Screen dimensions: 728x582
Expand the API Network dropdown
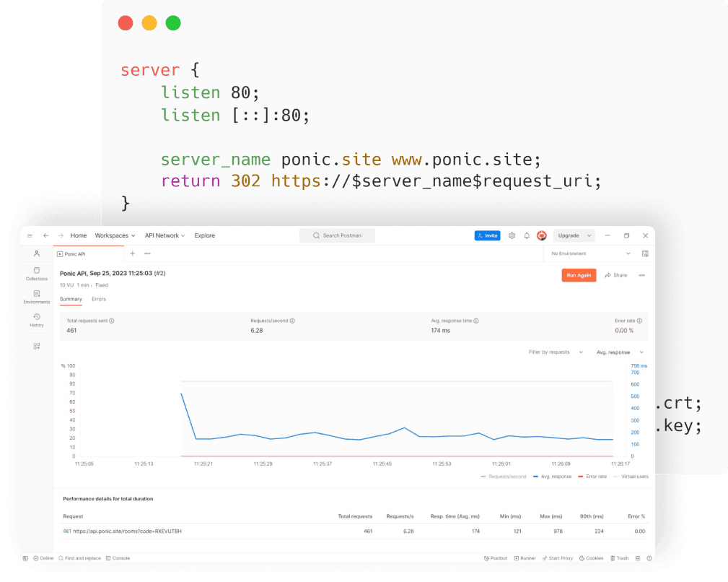(x=165, y=235)
